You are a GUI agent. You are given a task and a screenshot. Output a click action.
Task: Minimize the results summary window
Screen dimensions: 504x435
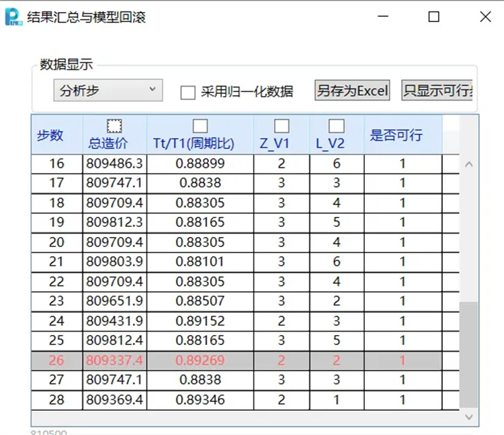(x=383, y=17)
